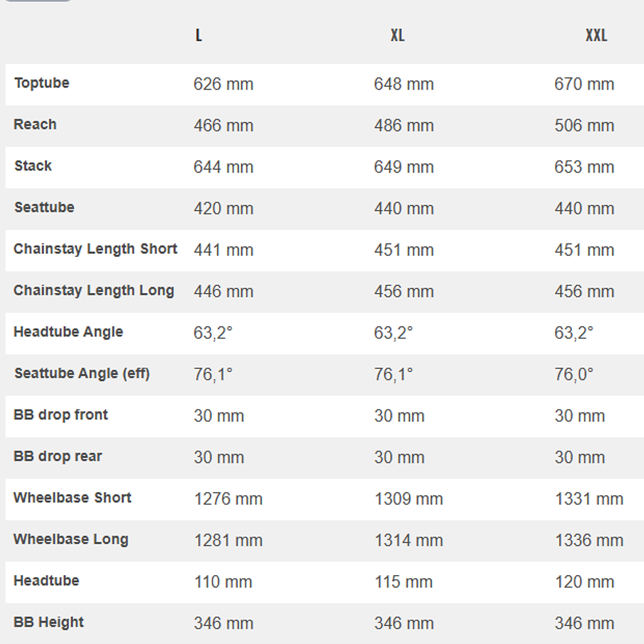Click the Wheelbase Long row label
Screen dimensions: 644x644
[71, 540]
